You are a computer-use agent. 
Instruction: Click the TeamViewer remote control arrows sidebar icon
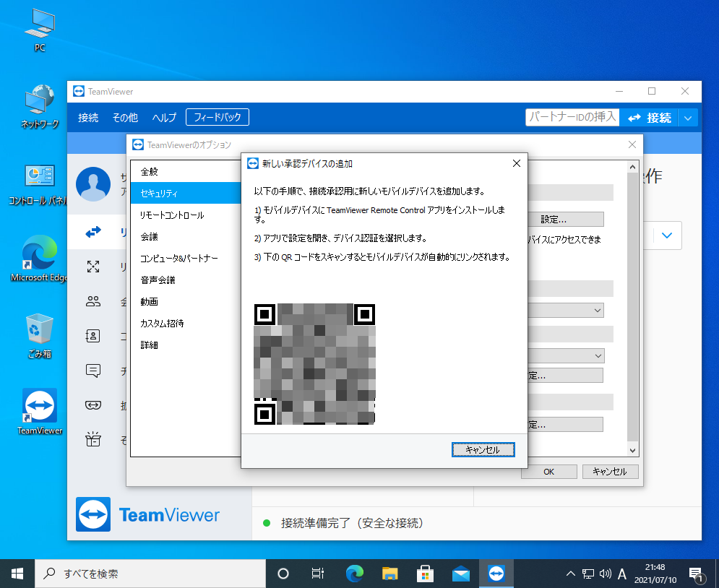coord(93,232)
